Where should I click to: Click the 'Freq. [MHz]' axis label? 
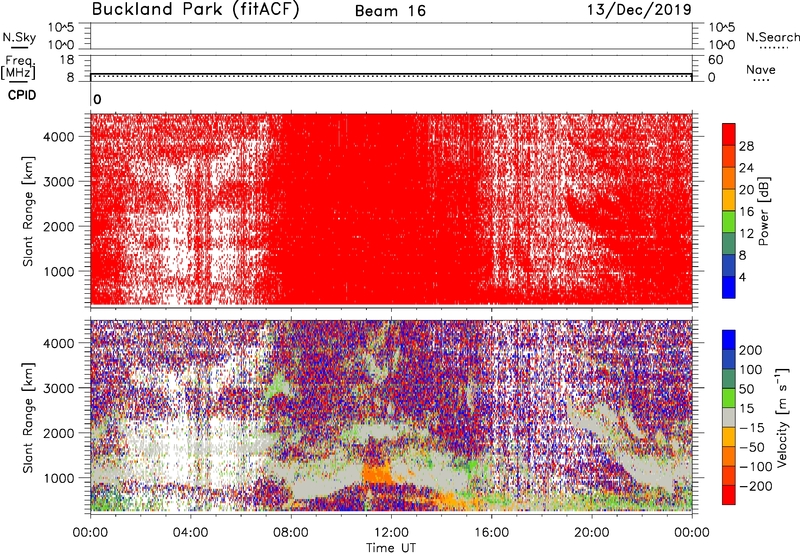18,67
